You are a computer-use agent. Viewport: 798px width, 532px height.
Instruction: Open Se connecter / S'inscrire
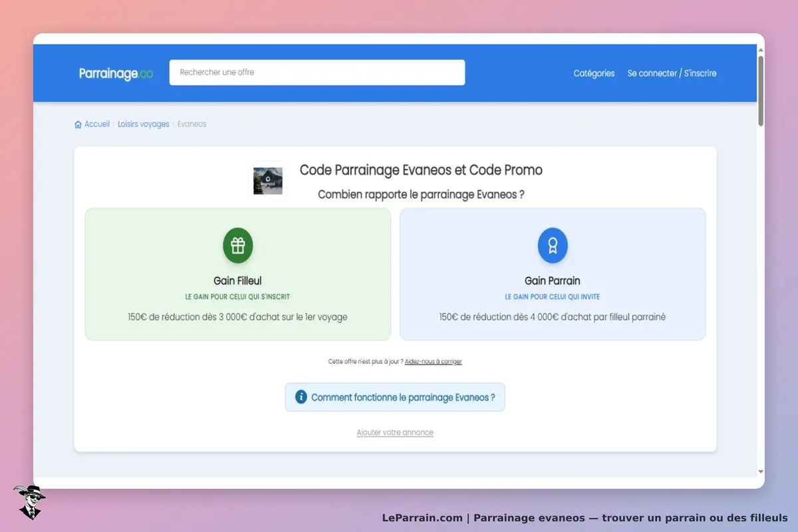(x=672, y=73)
